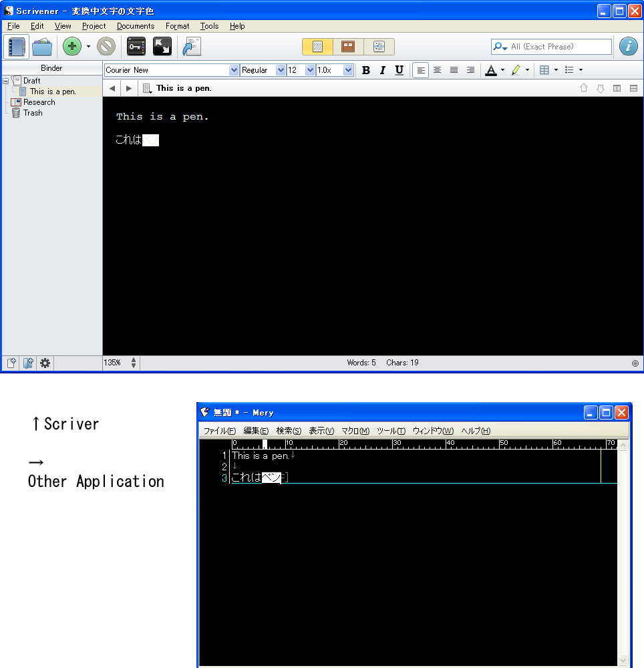Open the Inspector with the info icon
Image resolution: width=644 pixels, height=668 pixels.
(x=628, y=46)
